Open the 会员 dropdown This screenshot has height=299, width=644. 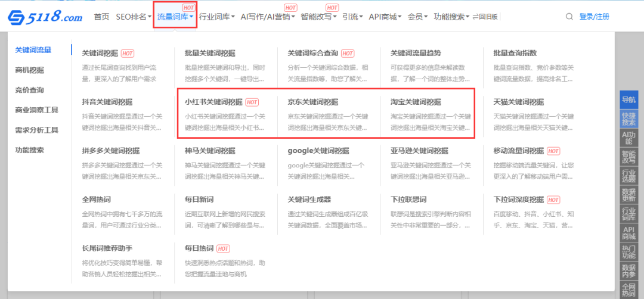417,17
